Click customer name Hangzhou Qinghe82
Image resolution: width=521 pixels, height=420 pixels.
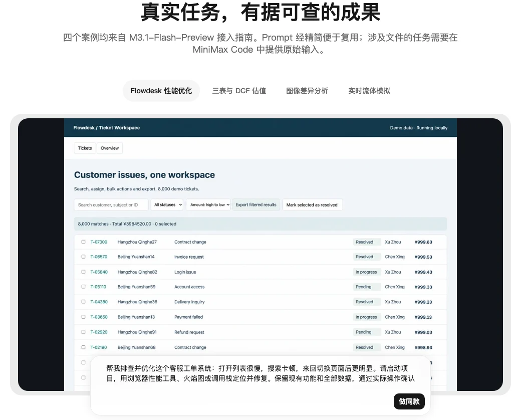click(137, 272)
